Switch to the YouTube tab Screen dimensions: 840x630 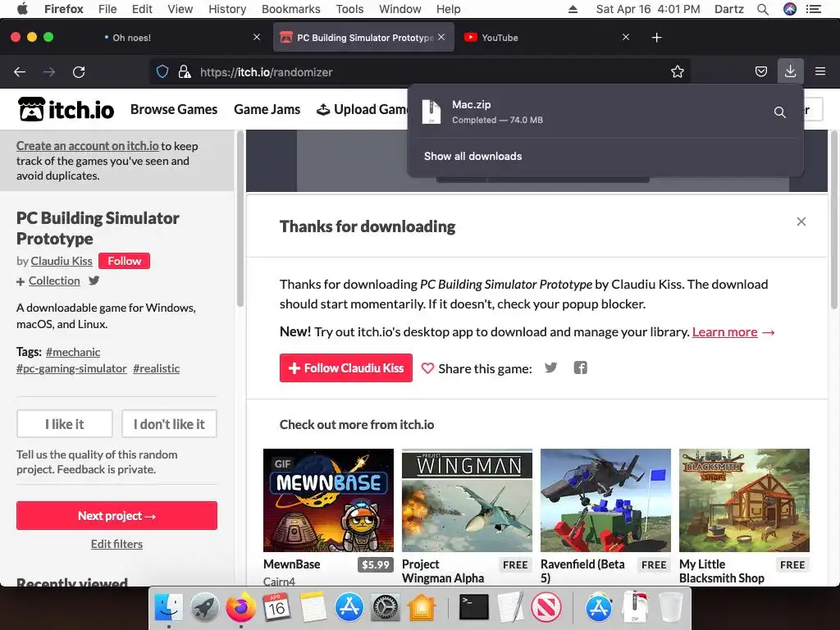(546, 38)
